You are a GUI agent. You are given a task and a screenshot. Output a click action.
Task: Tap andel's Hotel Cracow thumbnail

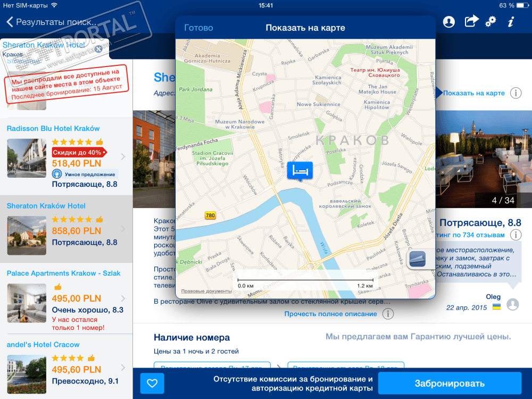pyautogui.click(x=27, y=374)
